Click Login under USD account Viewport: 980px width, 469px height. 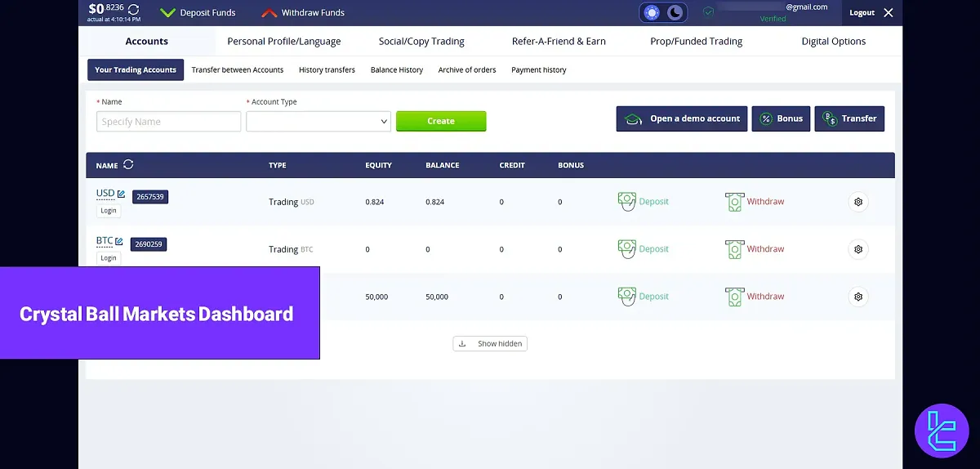[109, 211]
